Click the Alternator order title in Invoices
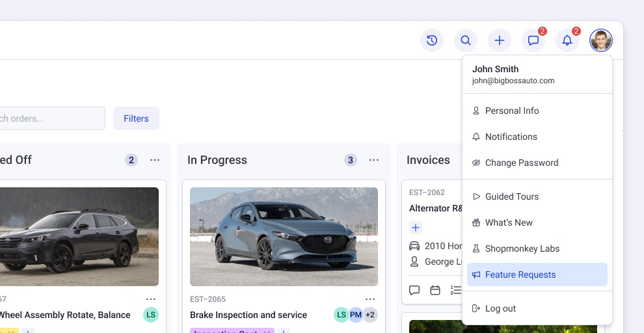 point(435,208)
